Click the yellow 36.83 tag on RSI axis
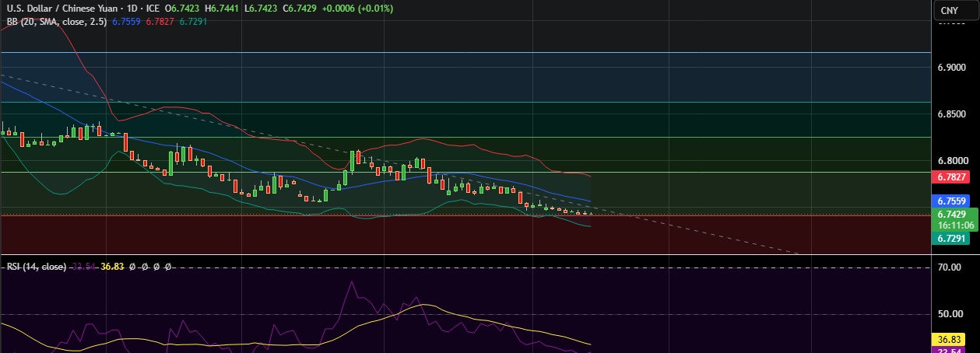The width and height of the screenshot is (980, 353). pos(948,340)
